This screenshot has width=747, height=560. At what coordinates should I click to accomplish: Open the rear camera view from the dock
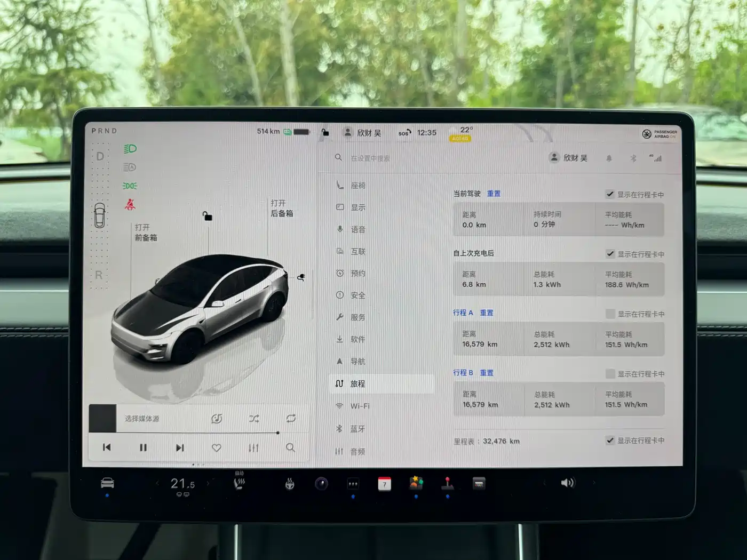pos(321,483)
